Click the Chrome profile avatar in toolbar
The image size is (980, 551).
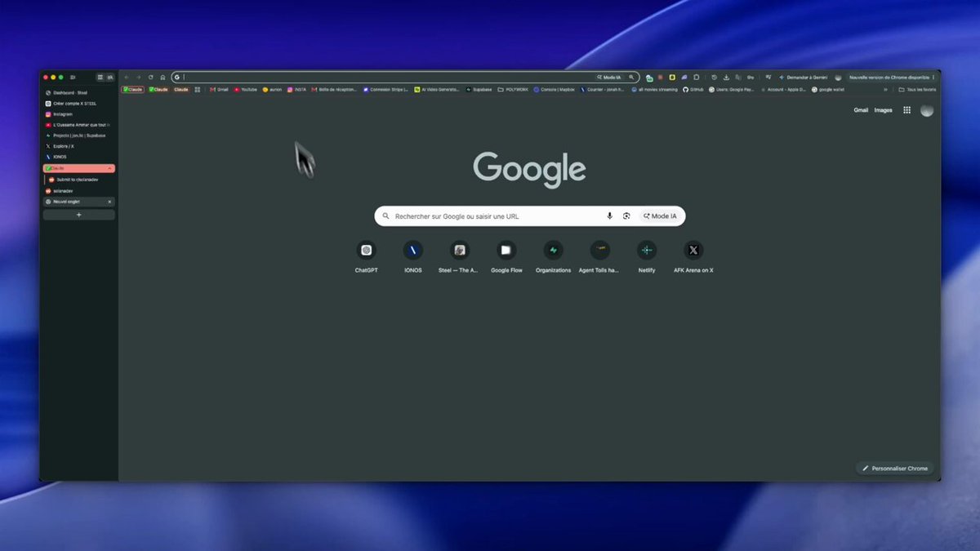click(x=838, y=77)
